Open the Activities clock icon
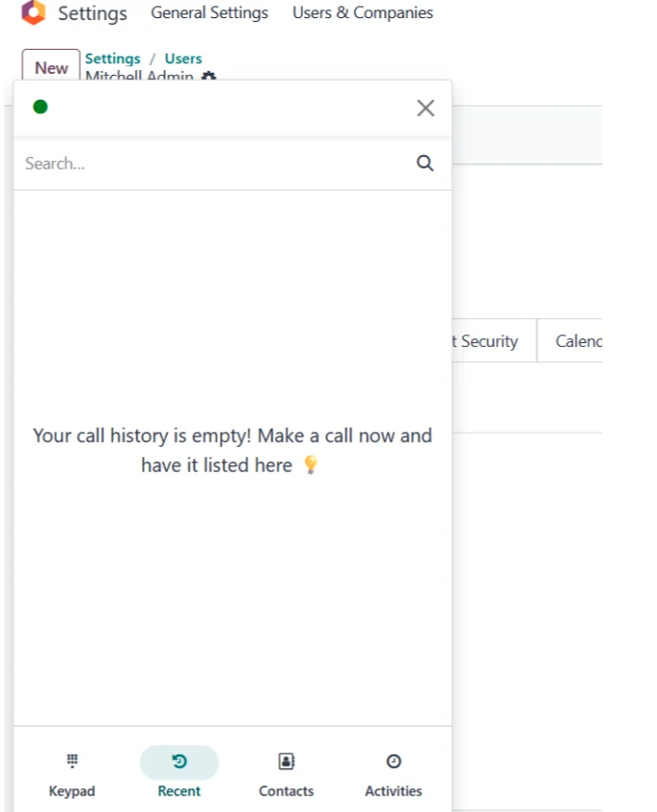657x812 pixels. 393,761
